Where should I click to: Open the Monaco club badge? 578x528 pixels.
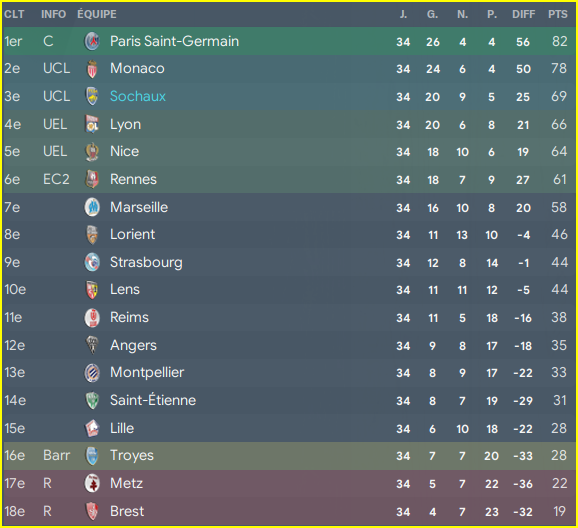[92, 69]
